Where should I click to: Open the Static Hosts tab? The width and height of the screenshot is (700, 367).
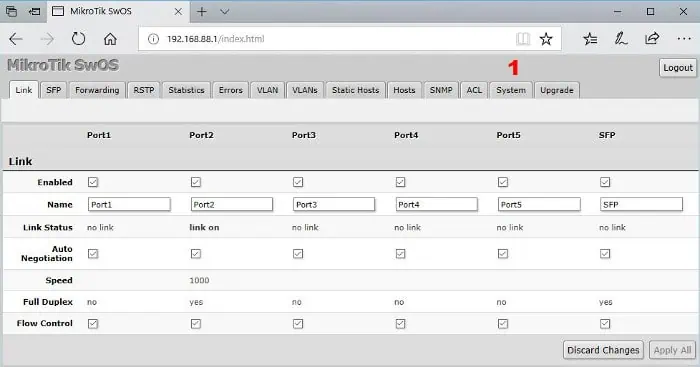coord(355,90)
